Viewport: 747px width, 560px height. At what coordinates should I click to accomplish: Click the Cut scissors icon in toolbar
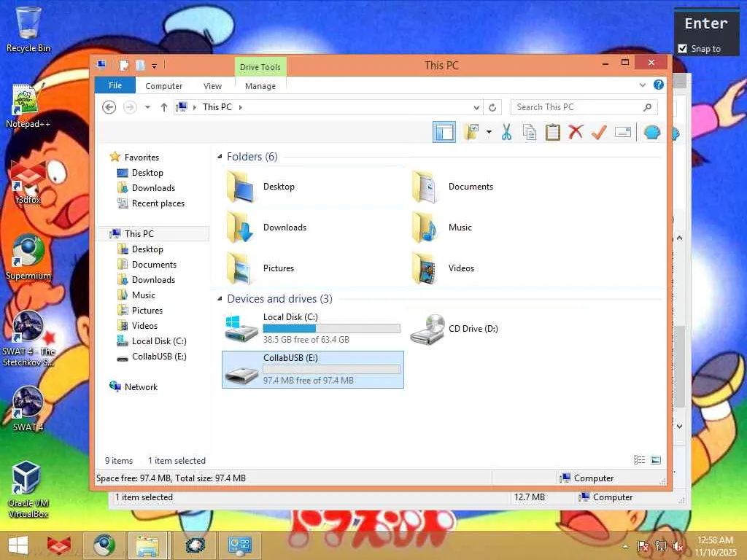tap(506, 132)
